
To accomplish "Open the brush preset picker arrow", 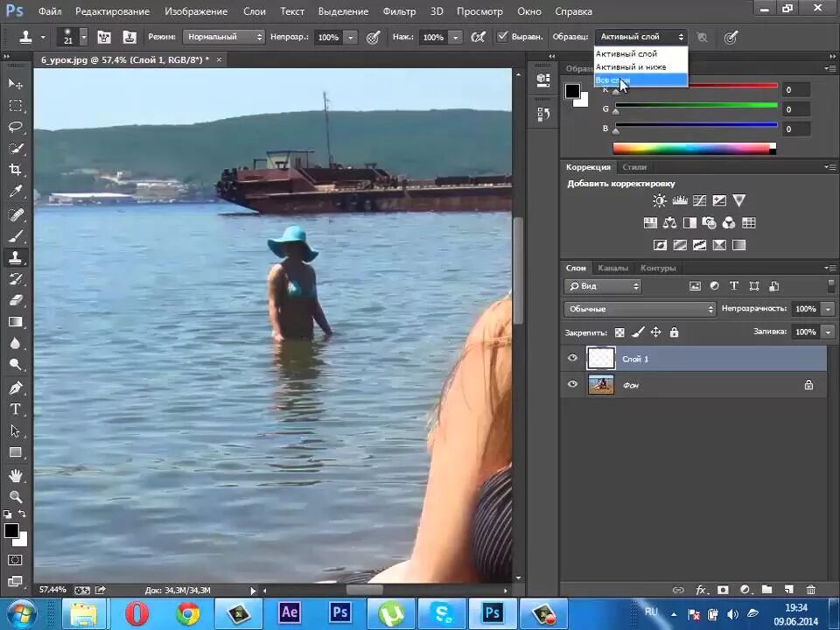I will click(84, 37).
